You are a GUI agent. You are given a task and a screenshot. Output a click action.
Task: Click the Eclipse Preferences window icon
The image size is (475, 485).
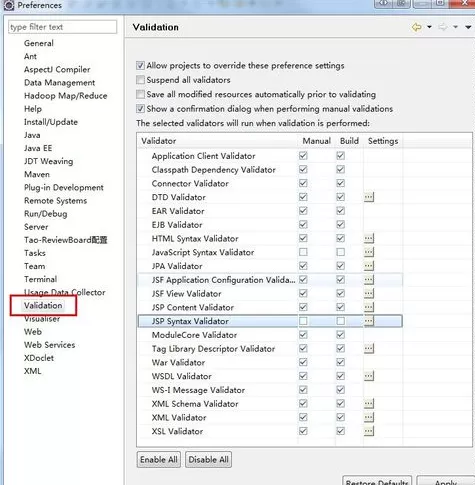tap(9, 5)
